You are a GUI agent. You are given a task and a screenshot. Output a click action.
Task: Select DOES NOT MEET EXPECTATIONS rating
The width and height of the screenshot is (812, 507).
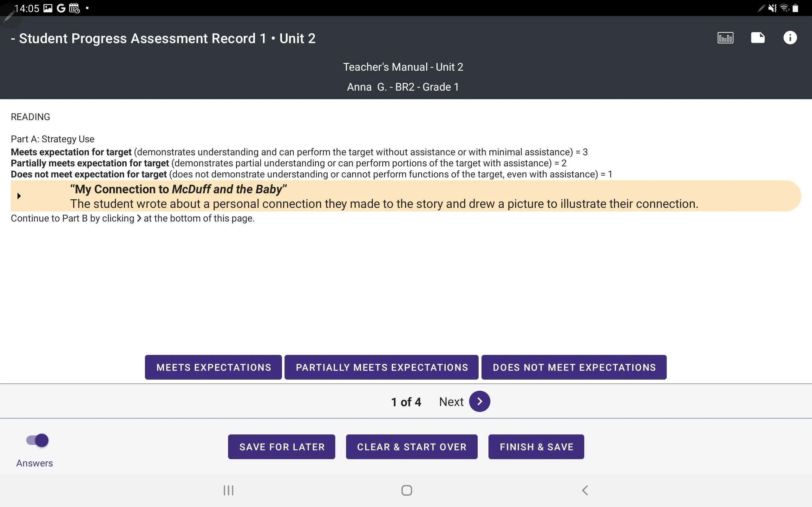pyautogui.click(x=574, y=367)
